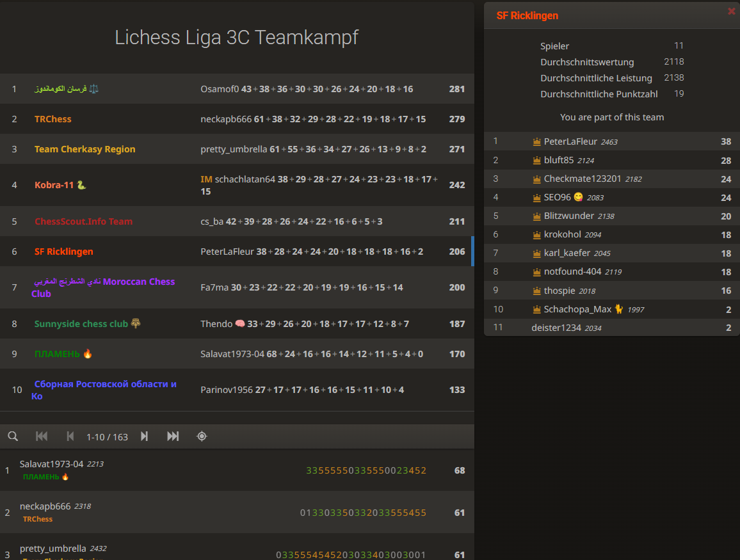740x560 pixels.
Task: Open the Kobra-11 team link
Action: coord(54,184)
